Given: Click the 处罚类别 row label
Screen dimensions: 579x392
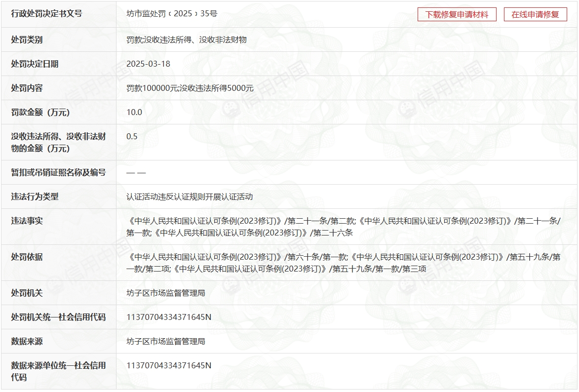Looking at the screenshot, I should [27, 39].
